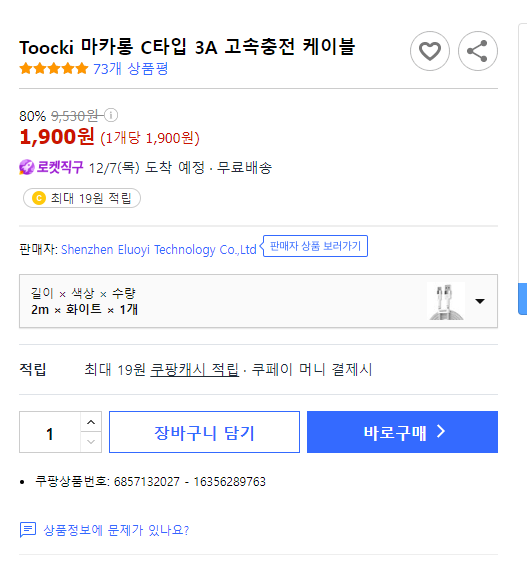Open the 쿠팡캐시 적립 underlined link

(x=195, y=369)
